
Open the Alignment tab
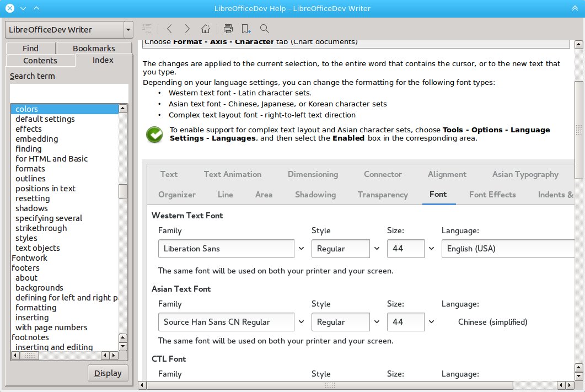[x=447, y=174]
